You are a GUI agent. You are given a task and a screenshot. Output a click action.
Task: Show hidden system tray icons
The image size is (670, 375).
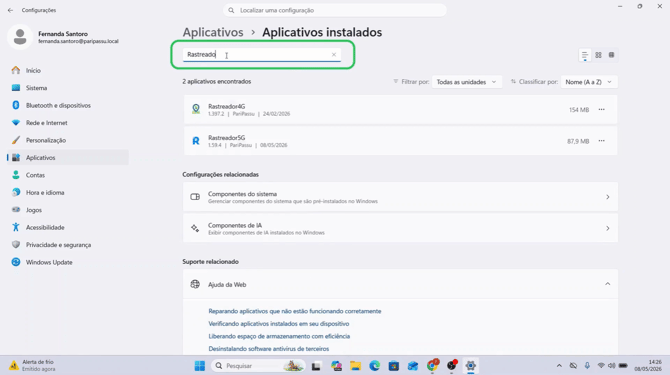[559, 366]
